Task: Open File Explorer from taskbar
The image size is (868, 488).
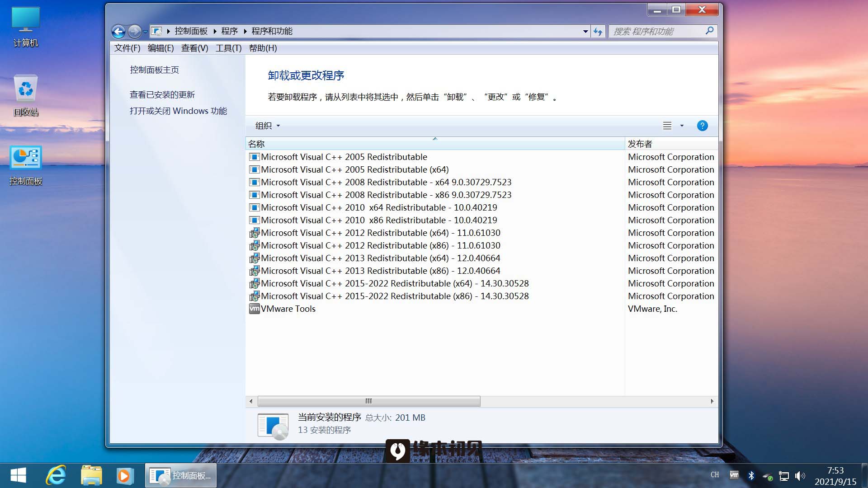Action: coord(91,475)
